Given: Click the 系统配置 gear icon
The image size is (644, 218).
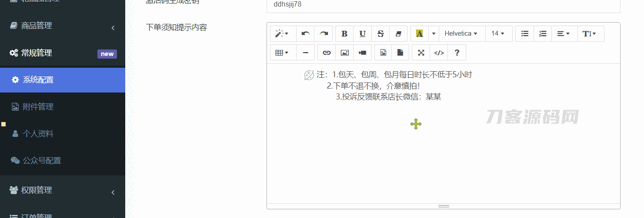Looking at the screenshot, I should click(15, 80).
